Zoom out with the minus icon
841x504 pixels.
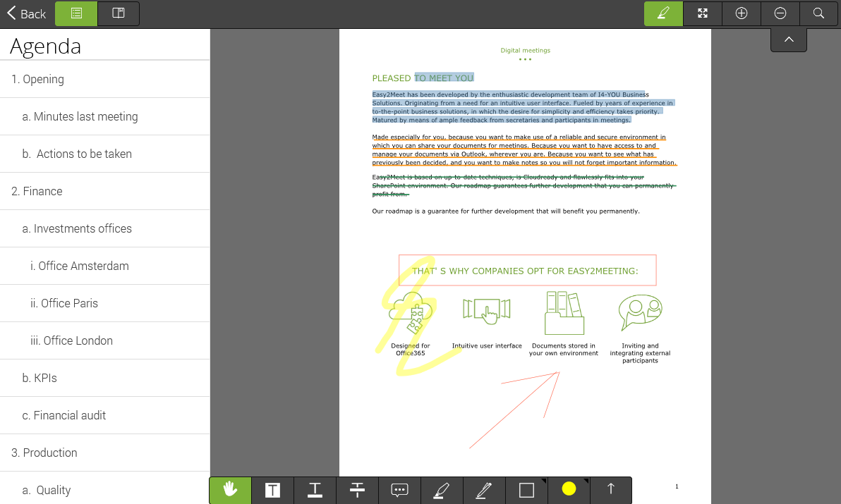point(780,13)
